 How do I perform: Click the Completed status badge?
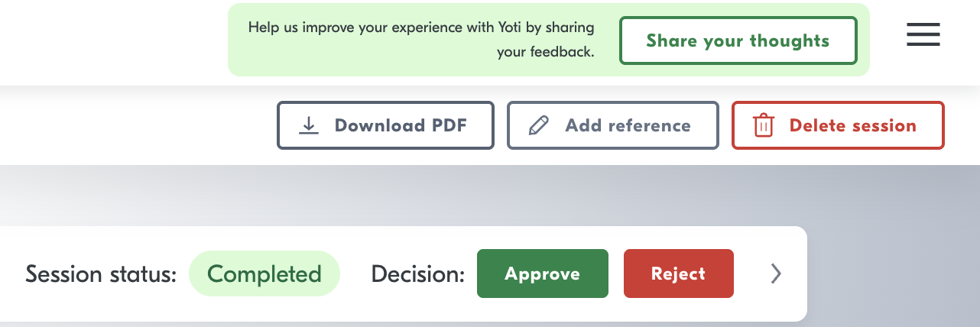pos(264,274)
